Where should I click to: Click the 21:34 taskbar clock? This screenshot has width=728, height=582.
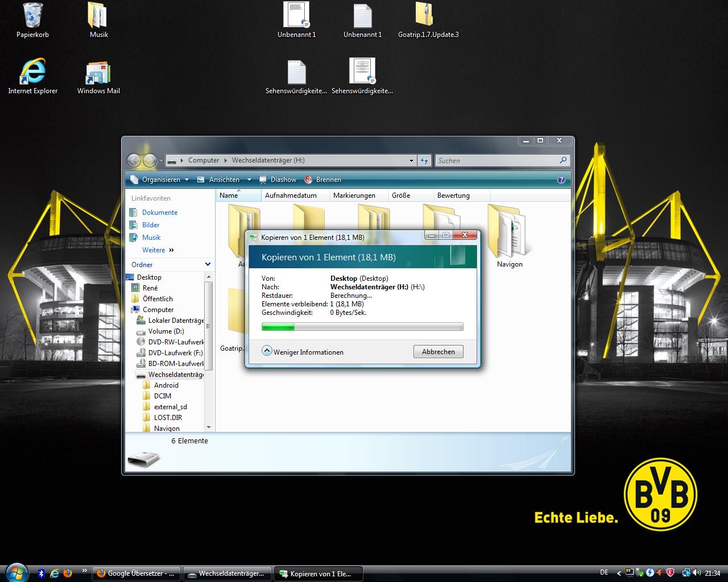pos(713,573)
